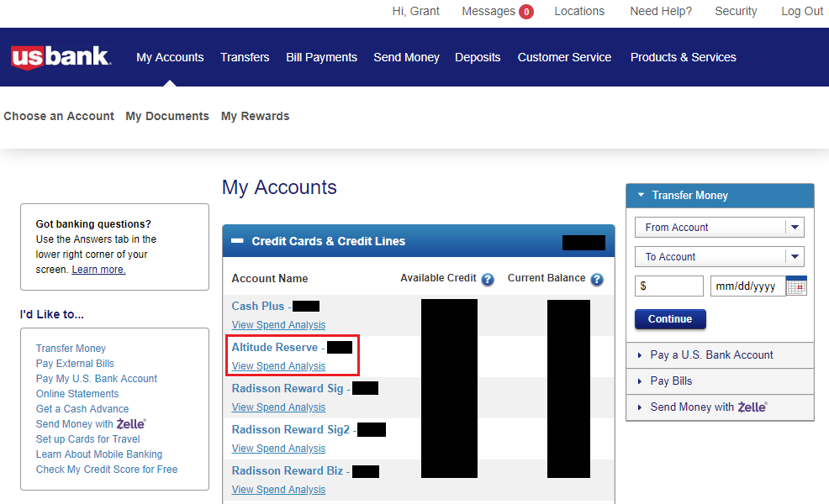829x504 pixels.
Task: Open the Products & Services menu
Action: click(683, 57)
